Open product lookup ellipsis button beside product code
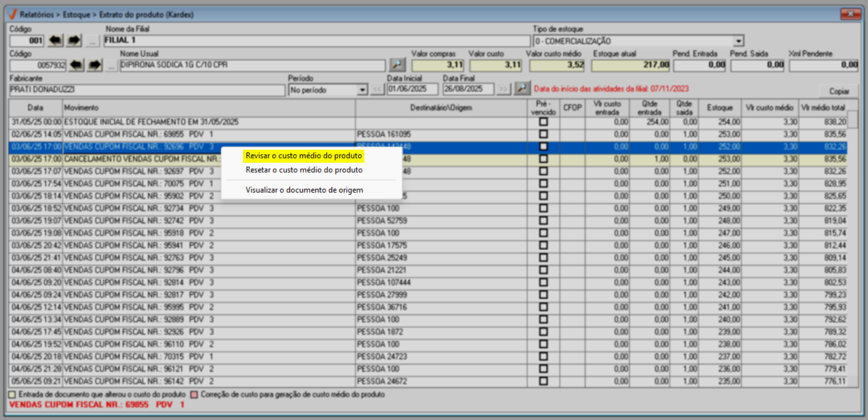Screen dimensions: 868x420 coord(111,65)
